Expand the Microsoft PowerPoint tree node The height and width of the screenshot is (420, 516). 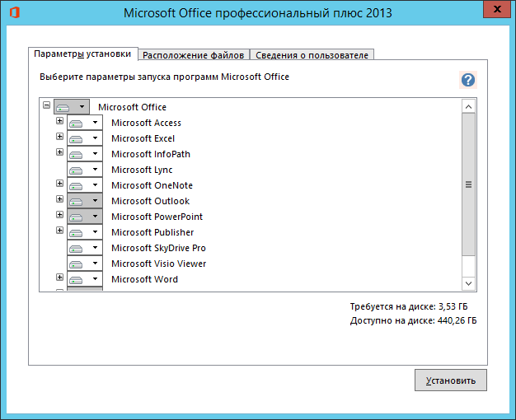(x=59, y=214)
